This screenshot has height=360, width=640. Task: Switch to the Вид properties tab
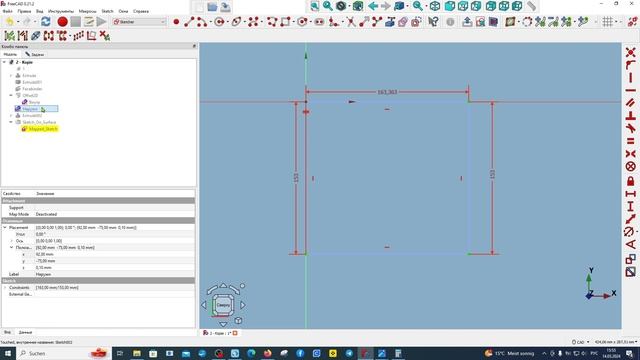click(7, 333)
